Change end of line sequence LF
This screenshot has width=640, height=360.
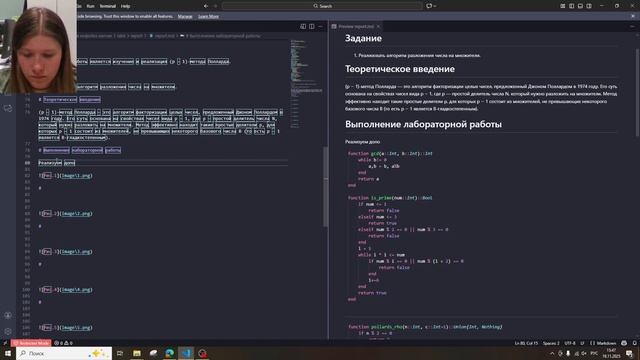pyautogui.click(x=582, y=343)
